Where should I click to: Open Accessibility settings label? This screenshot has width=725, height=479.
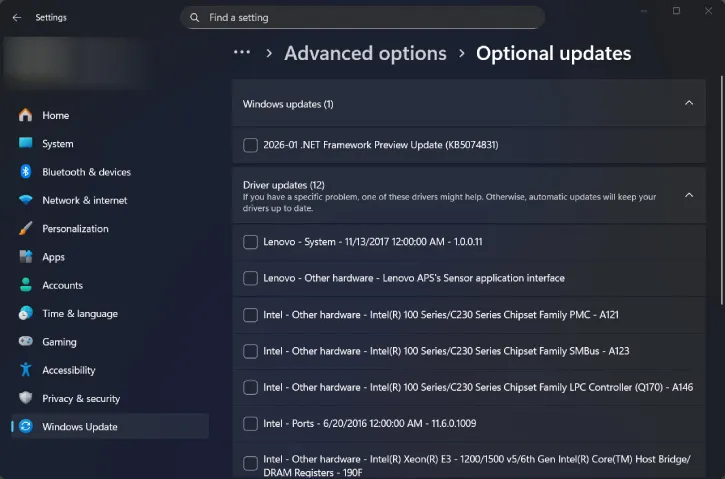[x=68, y=370]
